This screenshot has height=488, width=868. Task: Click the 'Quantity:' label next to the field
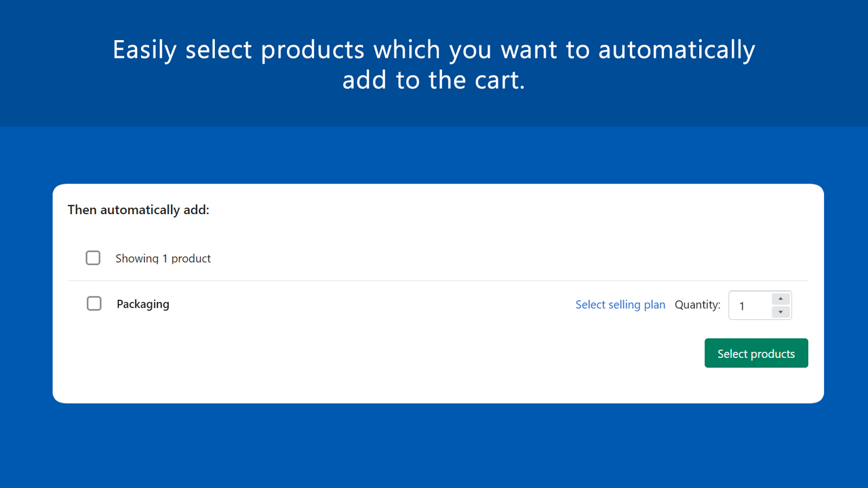pyautogui.click(x=696, y=304)
